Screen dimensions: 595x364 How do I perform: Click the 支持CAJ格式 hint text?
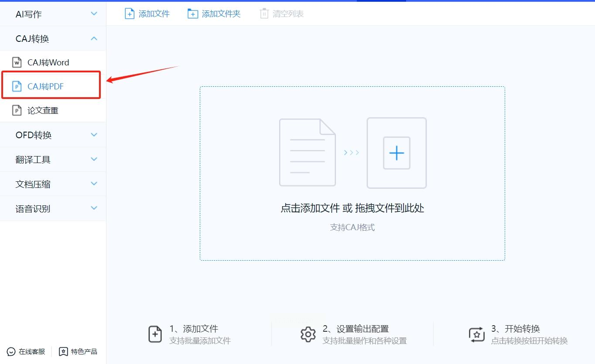352,227
